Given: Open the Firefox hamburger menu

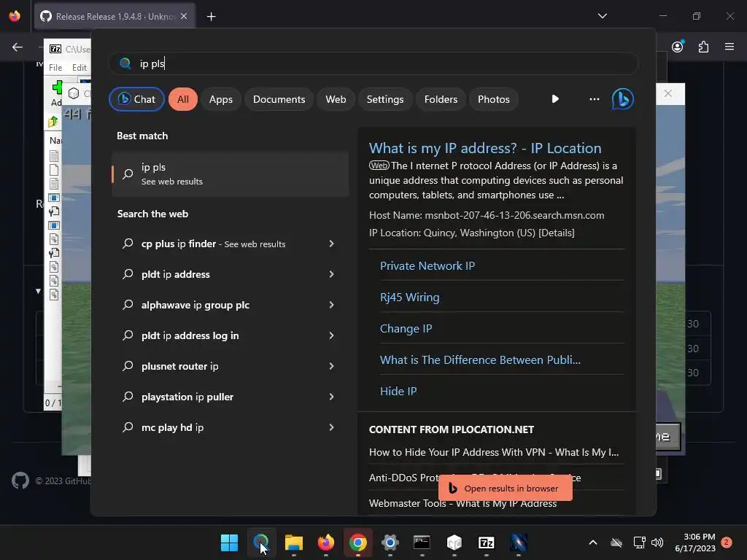Looking at the screenshot, I should click(729, 47).
